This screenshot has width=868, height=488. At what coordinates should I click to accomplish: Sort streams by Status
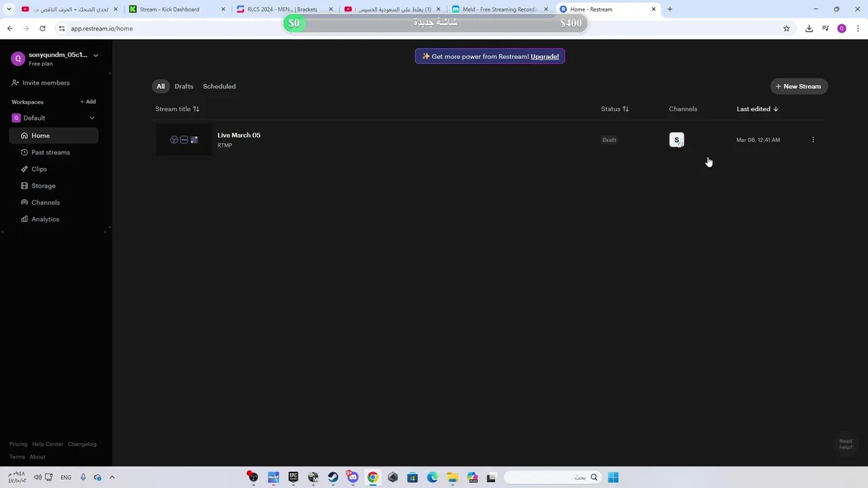point(614,109)
